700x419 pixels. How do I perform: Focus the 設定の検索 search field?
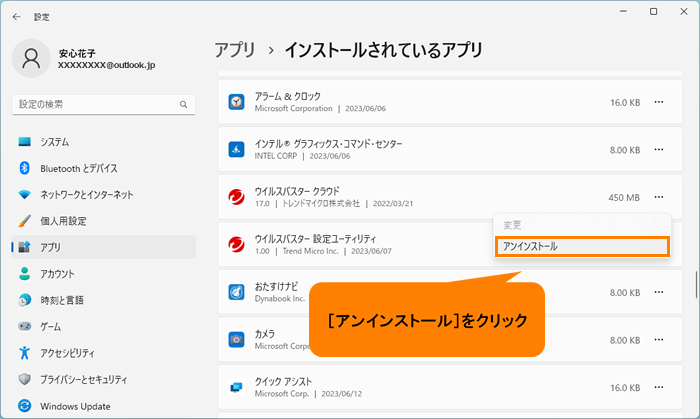click(x=104, y=104)
